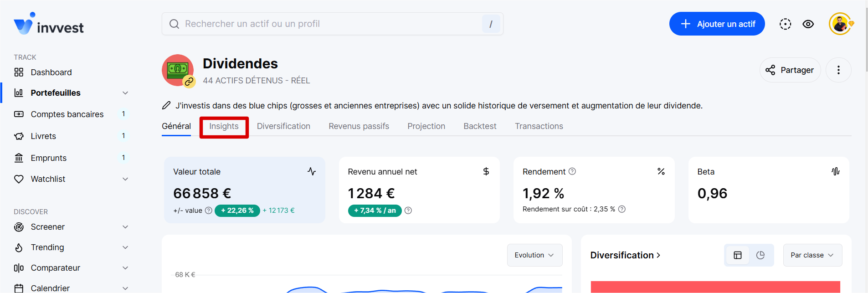
Task: Click the invvest logo
Action: [x=49, y=24]
